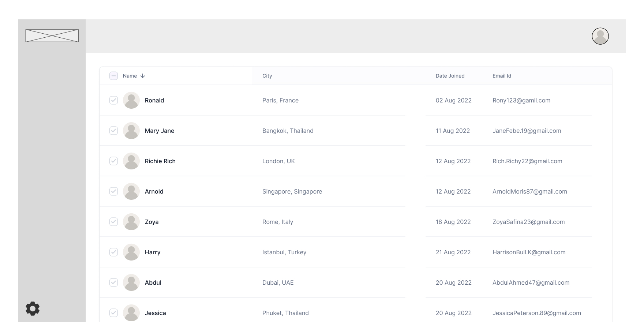
Task: Click the sort arrow next to Name
Action: (143, 76)
